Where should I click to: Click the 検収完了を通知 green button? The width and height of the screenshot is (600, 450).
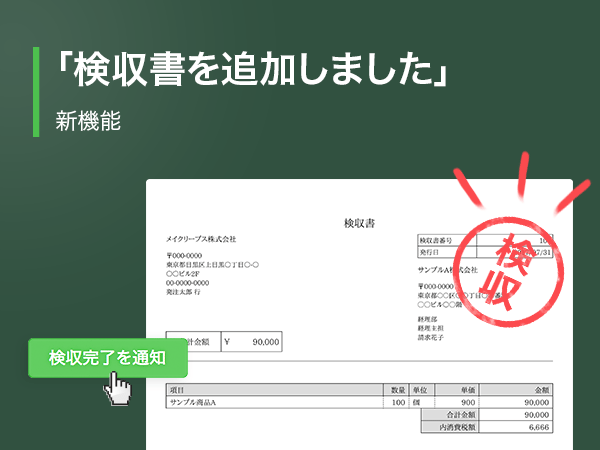pos(108,357)
